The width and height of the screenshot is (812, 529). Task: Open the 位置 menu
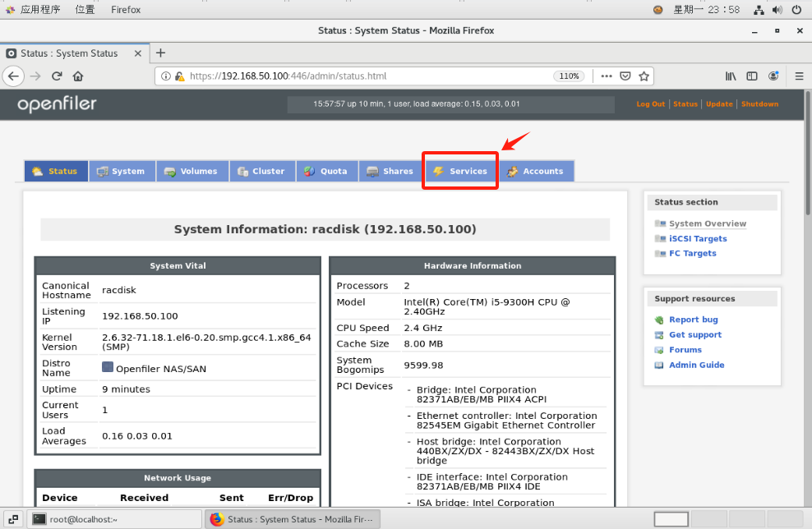pyautogui.click(x=85, y=9)
